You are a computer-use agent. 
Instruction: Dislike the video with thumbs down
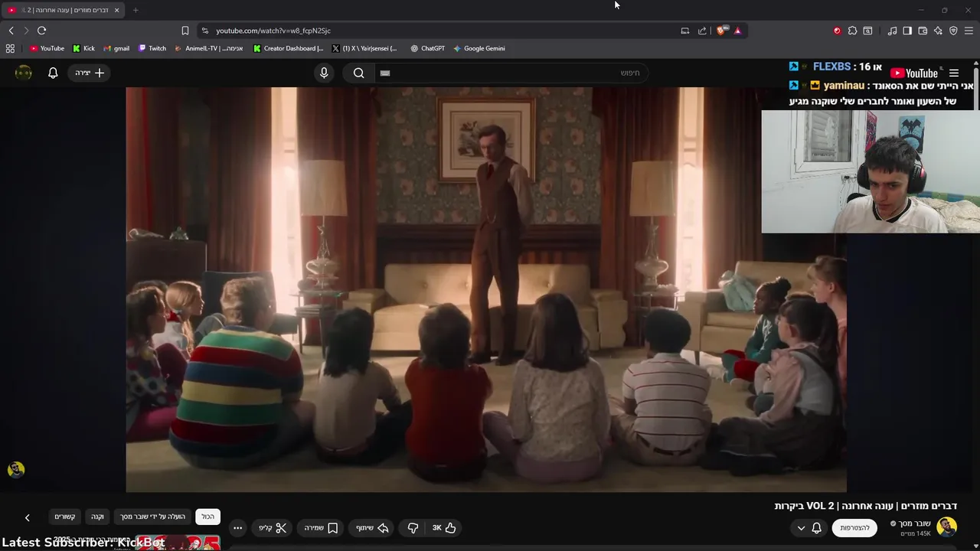point(413,528)
